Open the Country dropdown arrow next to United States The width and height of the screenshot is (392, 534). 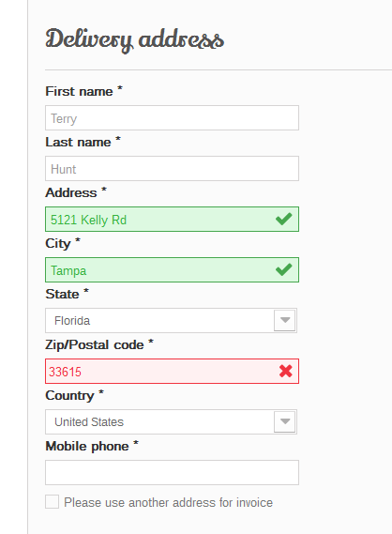[x=285, y=421]
